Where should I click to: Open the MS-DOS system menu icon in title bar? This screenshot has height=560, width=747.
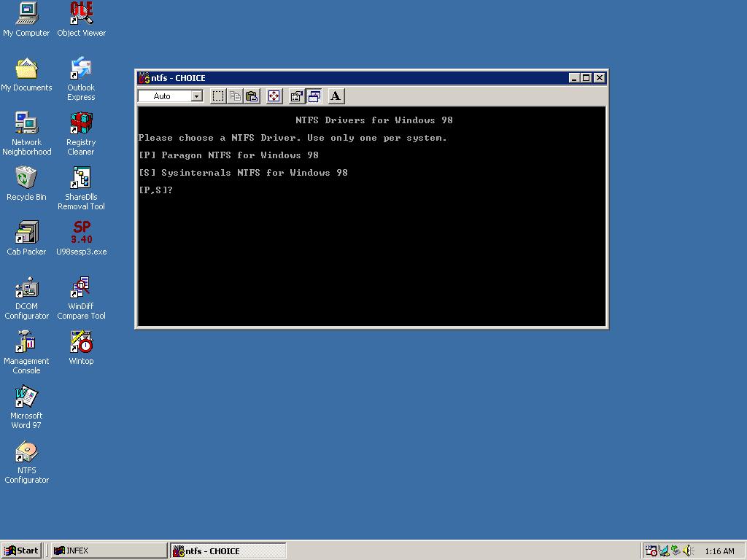(x=144, y=77)
